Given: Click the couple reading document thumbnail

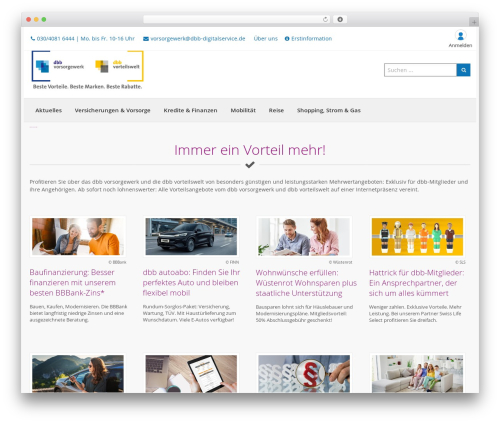Looking at the screenshot, I should click(x=304, y=237).
